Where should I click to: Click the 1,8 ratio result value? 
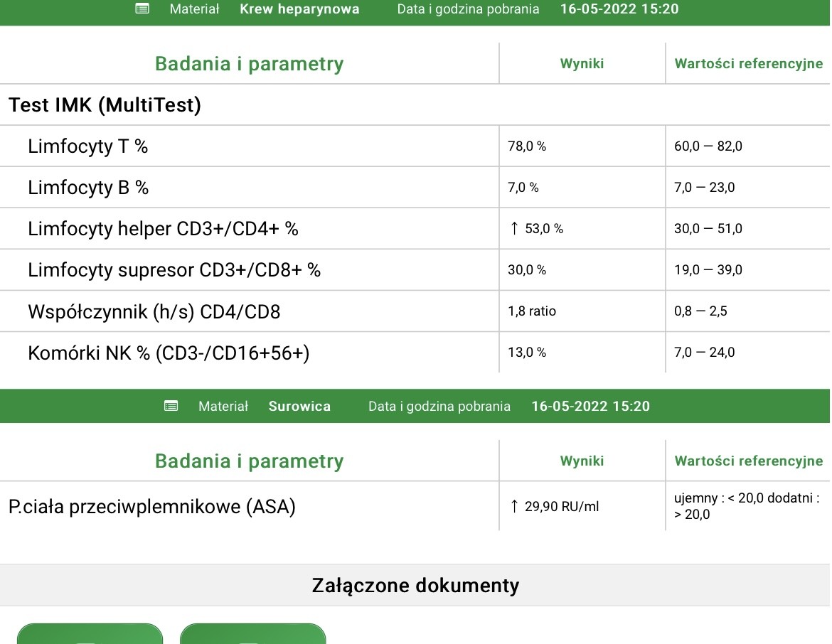click(532, 311)
